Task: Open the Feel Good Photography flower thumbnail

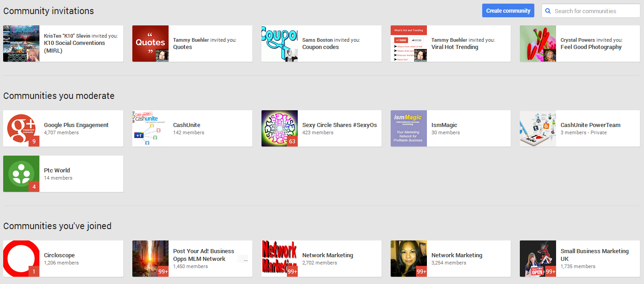Action: 538,44
